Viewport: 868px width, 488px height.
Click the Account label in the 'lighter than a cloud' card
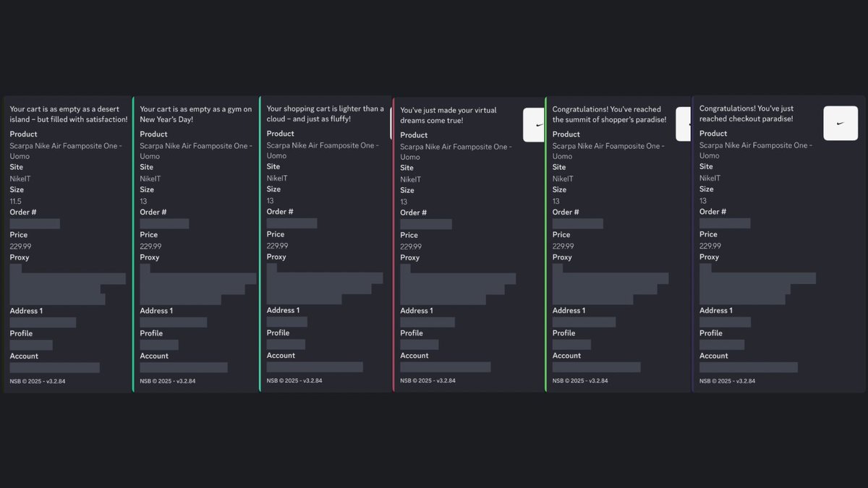(281, 356)
